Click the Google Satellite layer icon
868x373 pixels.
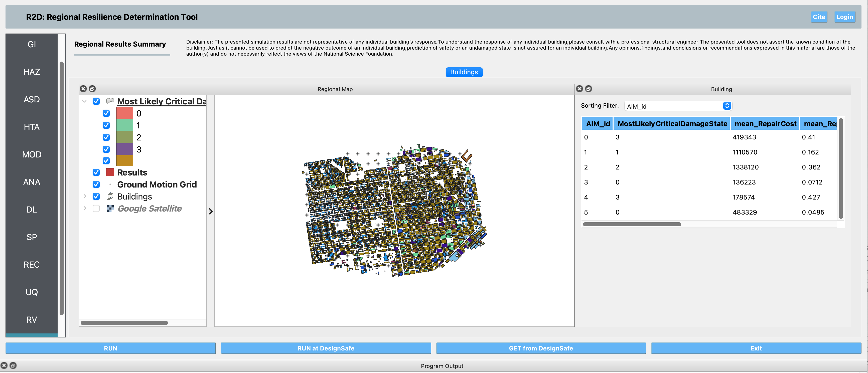click(110, 208)
